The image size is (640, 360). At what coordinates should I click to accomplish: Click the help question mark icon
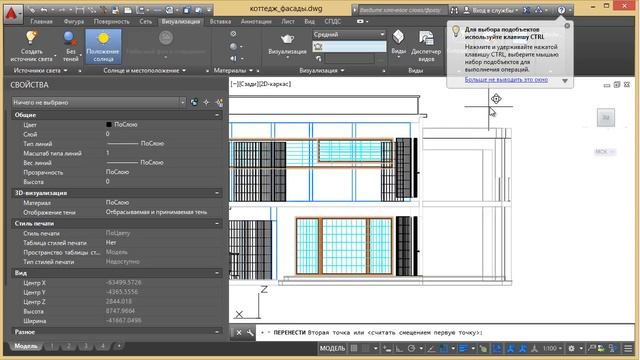coord(562,10)
